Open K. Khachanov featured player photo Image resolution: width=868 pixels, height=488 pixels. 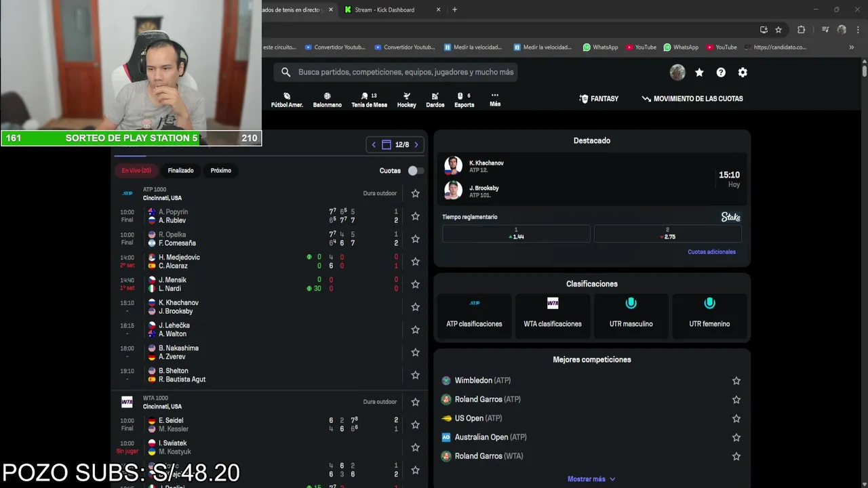pyautogui.click(x=453, y=165)
